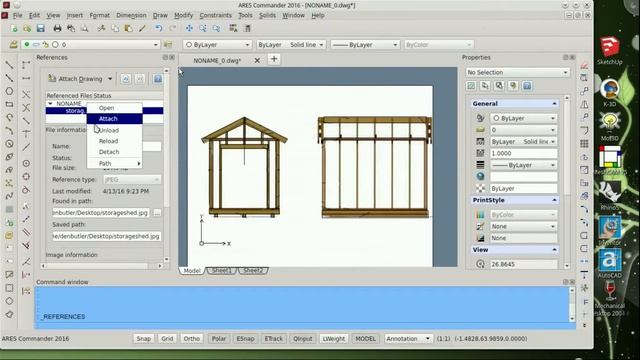Screen dimensions: 640x360
Task: Click the first icon under No Selection dropdown
Action: [471, 86]
